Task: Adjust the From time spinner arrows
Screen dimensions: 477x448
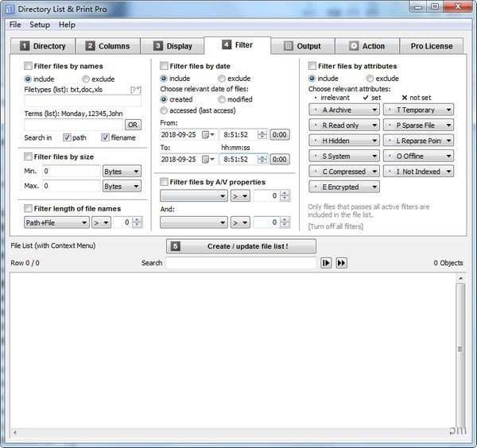Action: pyautogui.click(x=262, y=135)
